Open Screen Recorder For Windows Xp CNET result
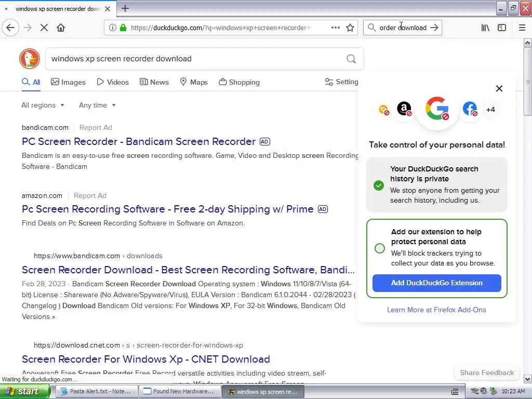Screen dimensions: 532x399 (x=146, y=359)
